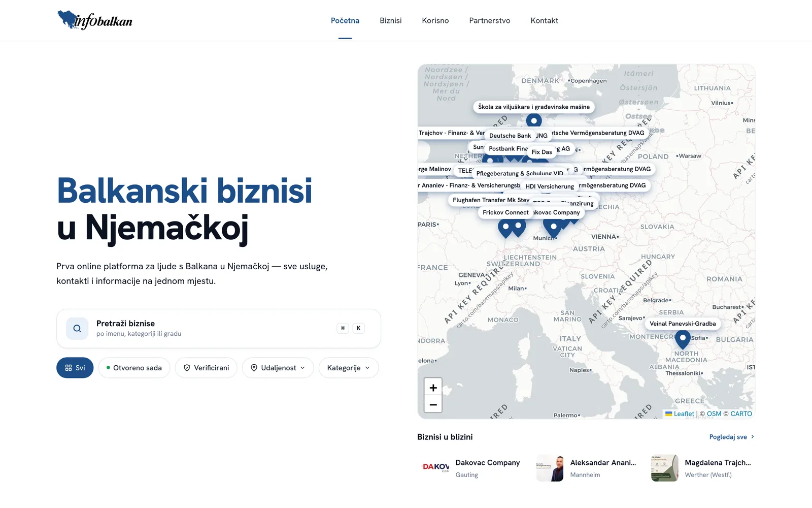Open the Kategorije dropdown
Viewport: 812px width, 508px height.
click(349, 368)
